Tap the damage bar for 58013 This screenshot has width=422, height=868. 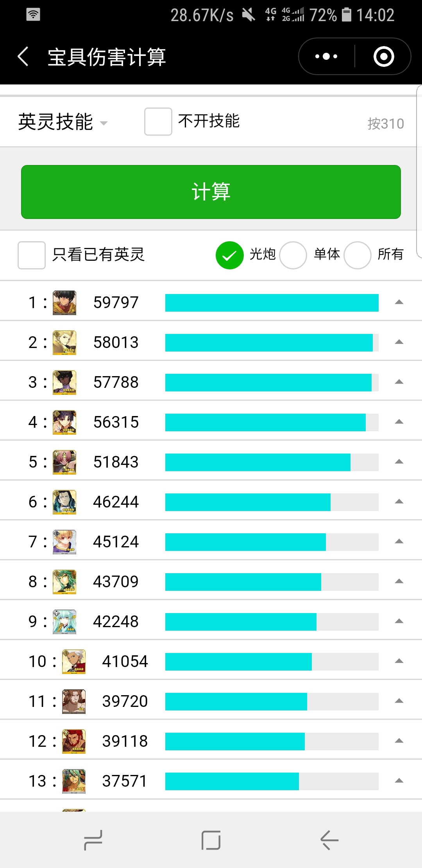click(272, 343)
